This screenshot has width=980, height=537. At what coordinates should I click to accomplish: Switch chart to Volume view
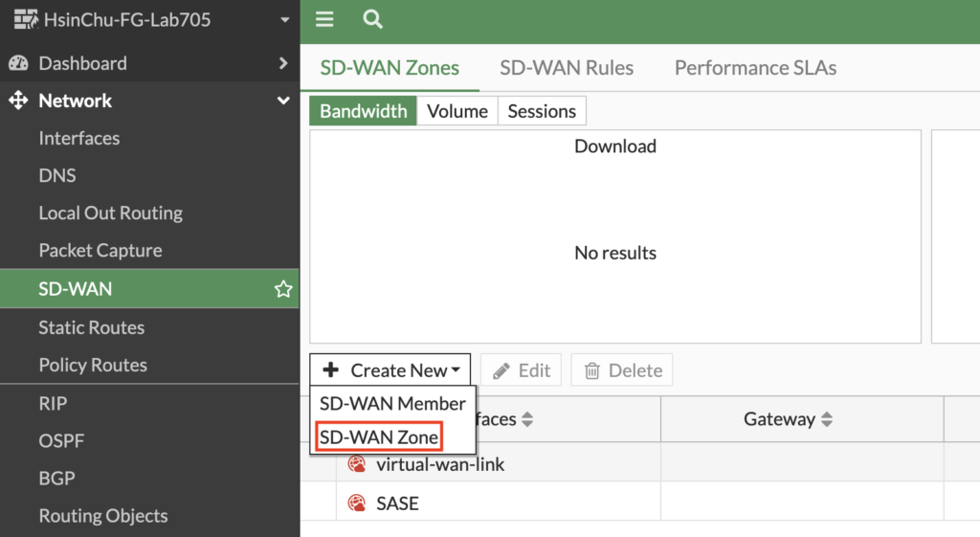[457, 111]
